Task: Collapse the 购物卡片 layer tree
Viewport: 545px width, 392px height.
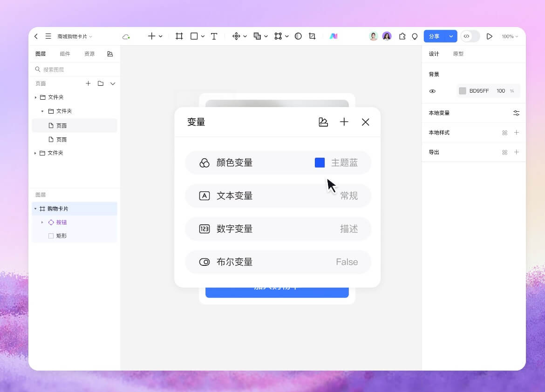Action: (35, 209)
